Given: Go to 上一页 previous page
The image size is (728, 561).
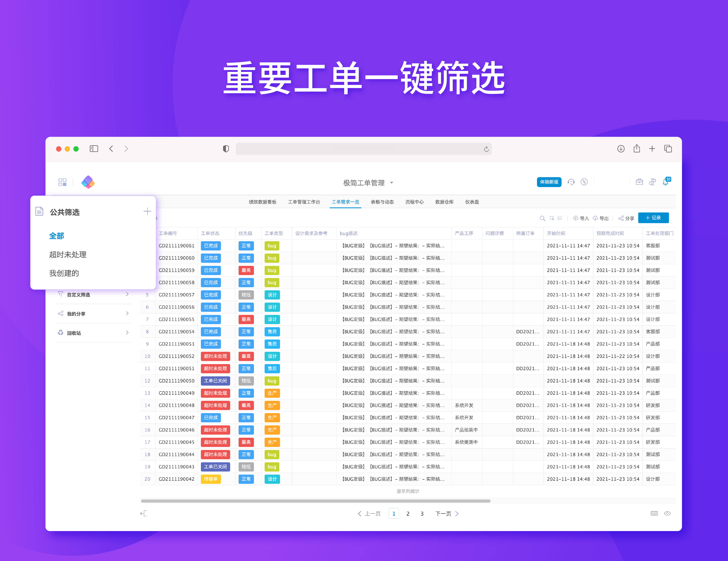Looking at the screenshot, I should pyautogui.click(x=369, y=513).
